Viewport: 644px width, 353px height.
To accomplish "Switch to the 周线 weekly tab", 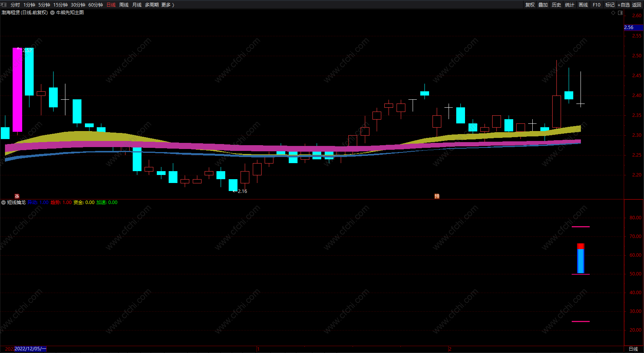I will tap(124, 5).
